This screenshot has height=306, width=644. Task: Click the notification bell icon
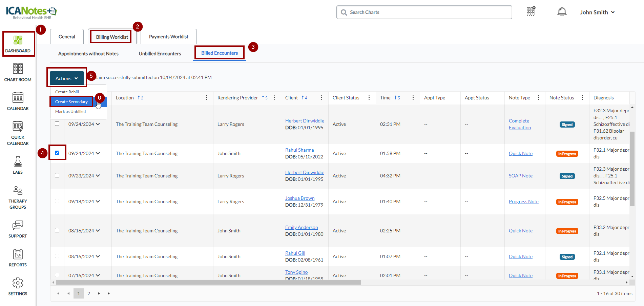pyautogui.click(x=562, y=12)
